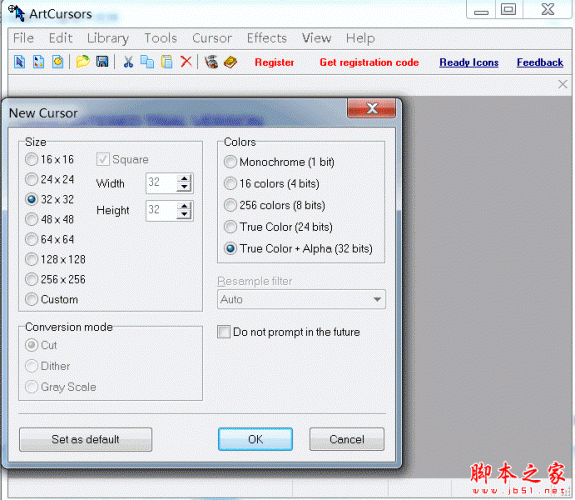This screenshot has width=575, height=500.
Task: Decrease Height with the down arrow
Action: tap(184, 215)
